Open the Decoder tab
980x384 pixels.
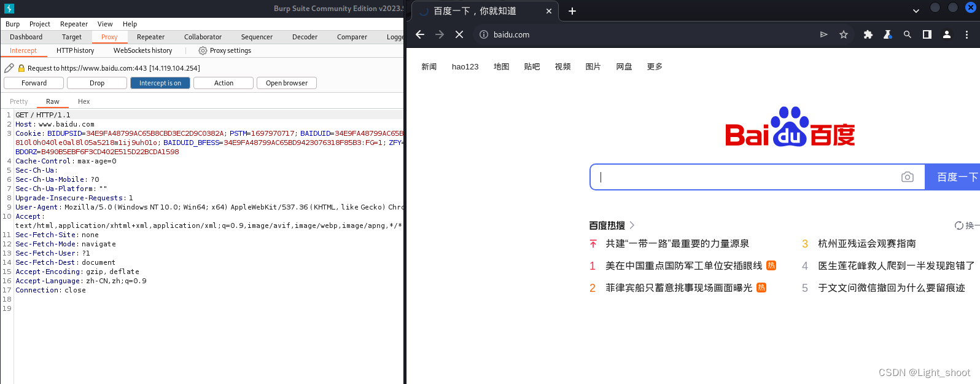[x=305, y=37]
